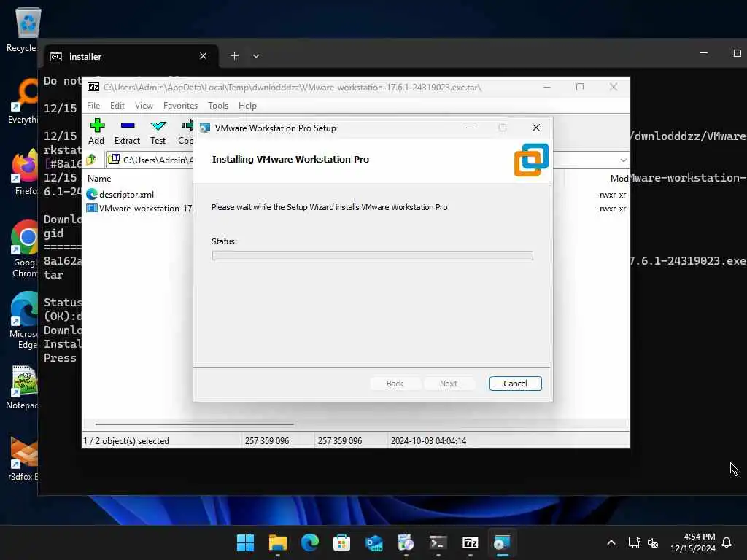This screenshot has height=560, width=747.
Task: Open the Microsoft Edge desktop shortcut
Action: (x=25, y=320)
